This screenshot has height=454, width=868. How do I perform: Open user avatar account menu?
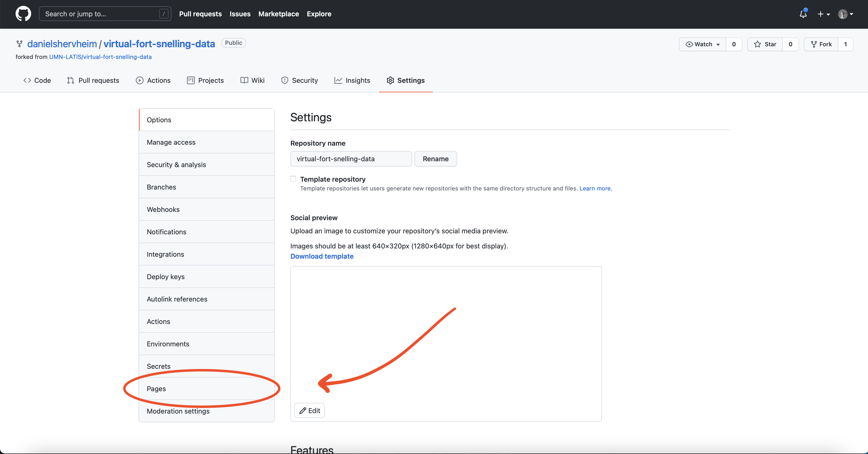845,14
